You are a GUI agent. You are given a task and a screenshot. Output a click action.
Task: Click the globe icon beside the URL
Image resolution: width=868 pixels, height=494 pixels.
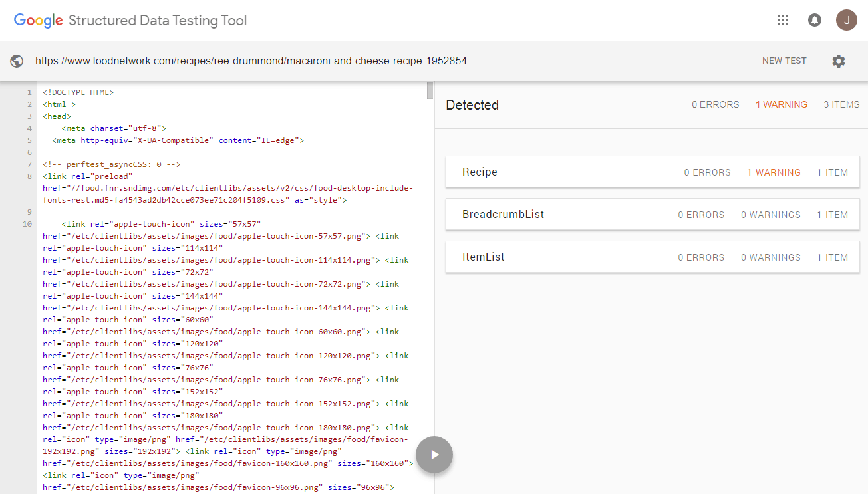coord(17,61)
